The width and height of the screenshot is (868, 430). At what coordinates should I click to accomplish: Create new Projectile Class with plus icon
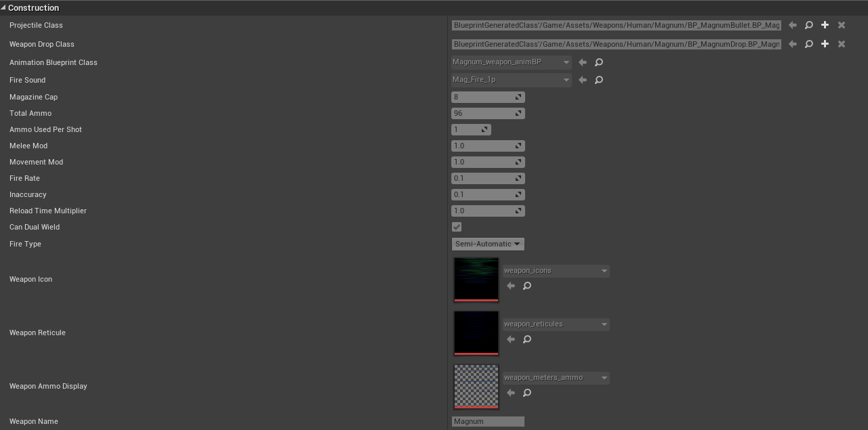click(x=825, y=25)
